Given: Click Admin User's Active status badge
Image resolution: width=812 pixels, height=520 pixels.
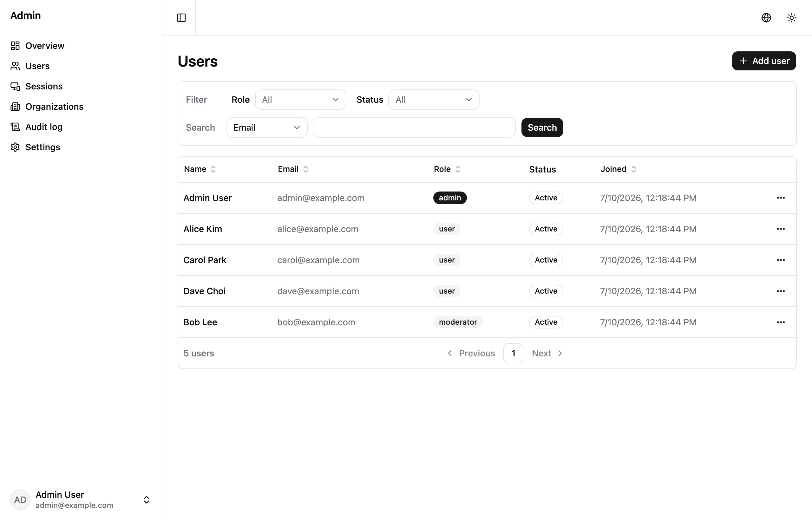Looking at the screenshot, I should point(546,198).
